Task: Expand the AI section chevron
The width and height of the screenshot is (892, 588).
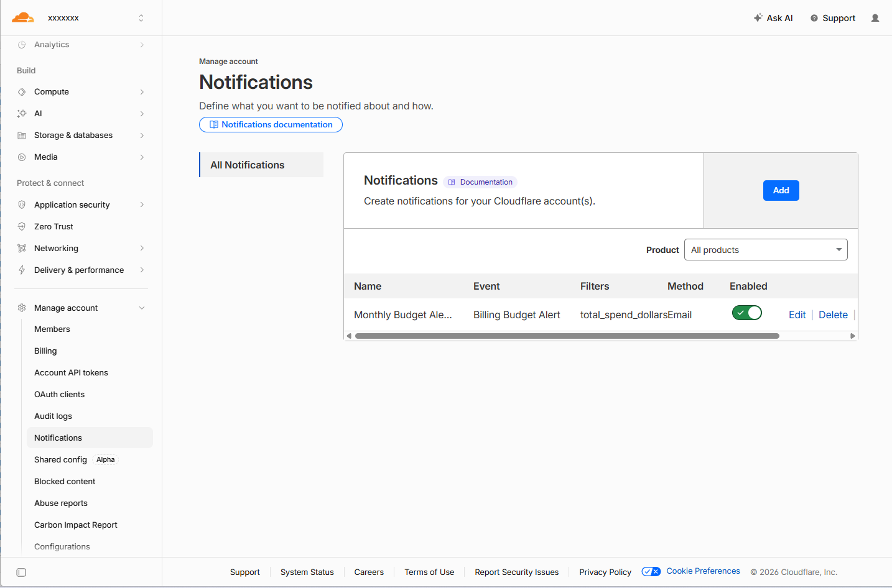Action: 142,114
